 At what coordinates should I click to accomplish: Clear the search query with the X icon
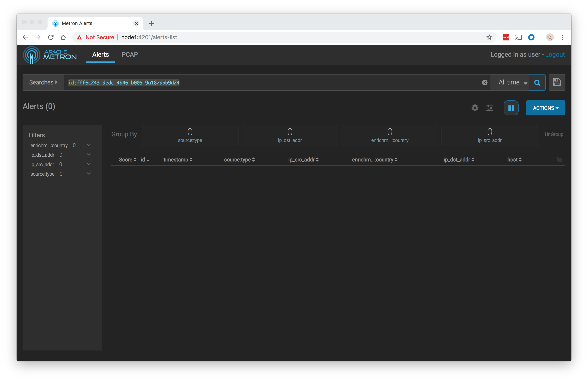point(484,83)
